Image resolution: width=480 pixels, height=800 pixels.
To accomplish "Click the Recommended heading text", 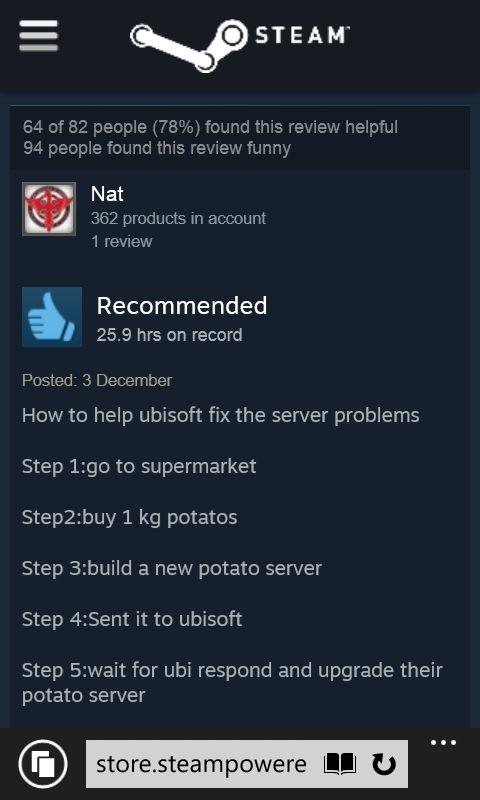I will click(x=182, y=306).
